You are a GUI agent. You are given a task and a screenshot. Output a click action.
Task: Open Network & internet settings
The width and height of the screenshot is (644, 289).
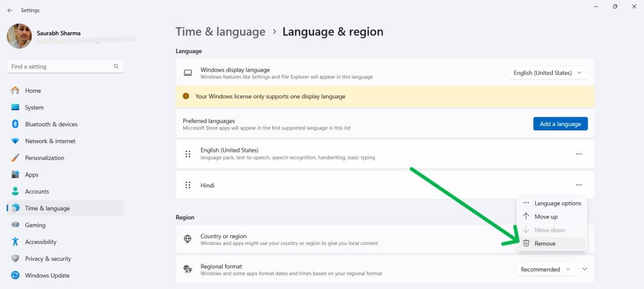click(x=66, y=141)
